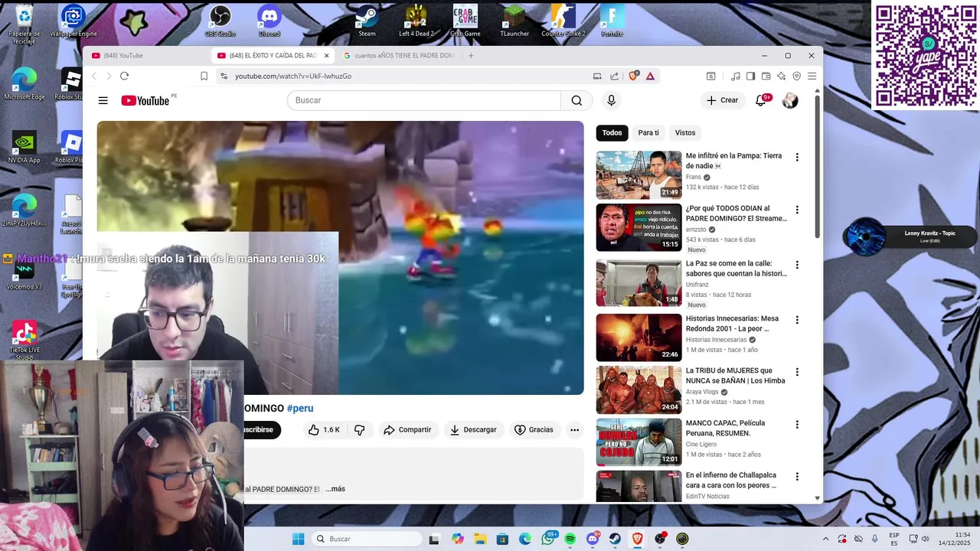Click the Gracias button
Viewport: 980px width, 551px height.
pos(534,430)
